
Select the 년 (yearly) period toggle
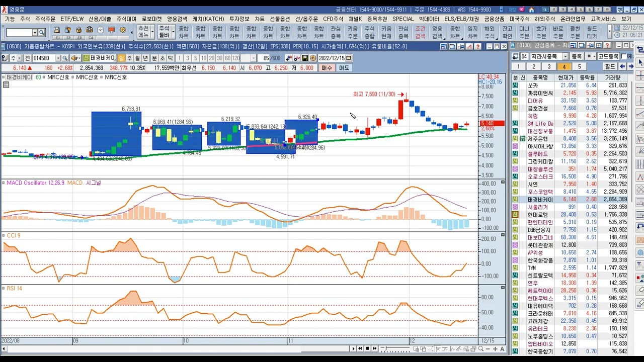click(145, 58)
